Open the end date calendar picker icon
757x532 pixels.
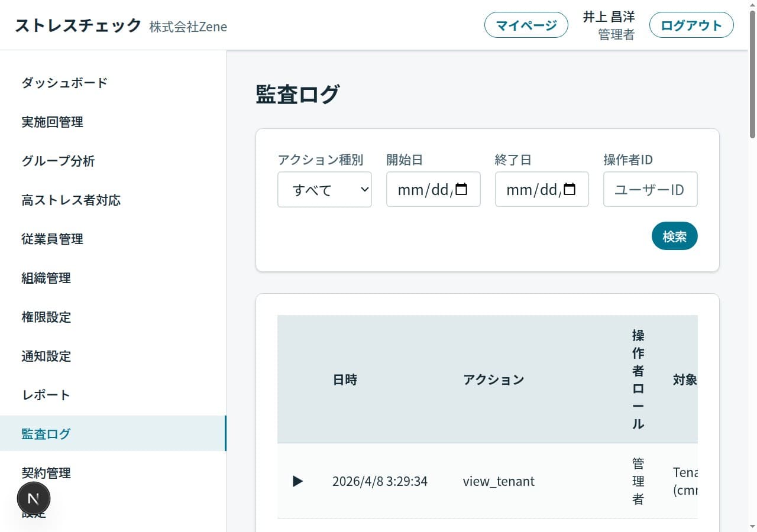570,189
